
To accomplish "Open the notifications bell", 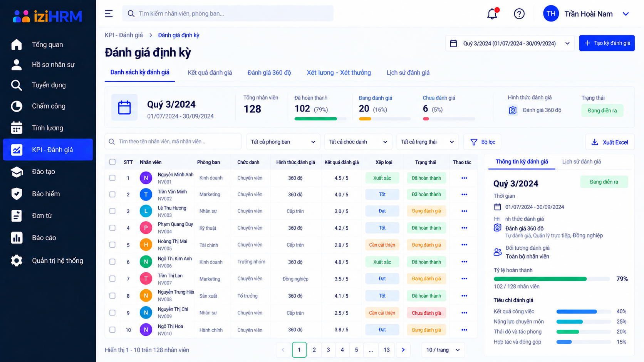I will pos(492,14).
